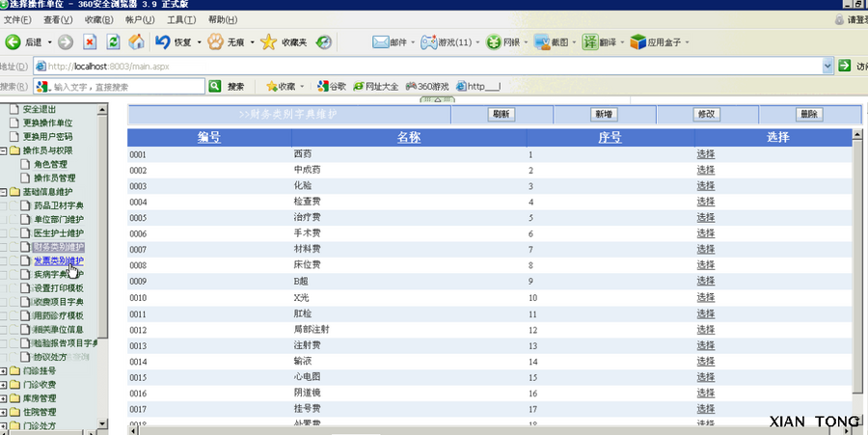The width and height of the screenshot is (868, 435).
Task: Open the star Favorites folder icon
Action: click(268, 42)
